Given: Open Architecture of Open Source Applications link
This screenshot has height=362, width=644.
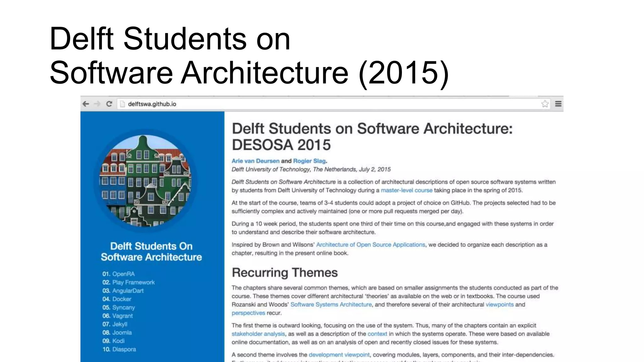Looking at the screenshot, I should [371, 244].
